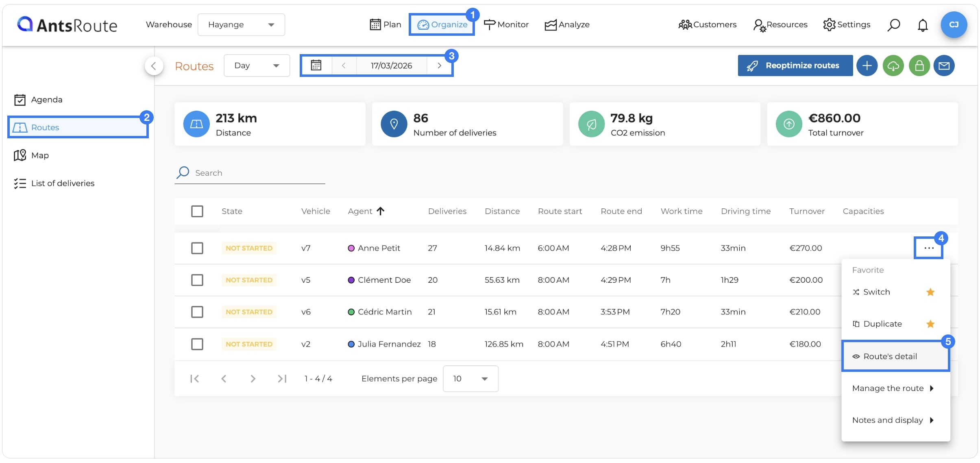Switch to the Monitor tab
The image size is (980, 463).
pyautogui.click(x=506, y=24)
